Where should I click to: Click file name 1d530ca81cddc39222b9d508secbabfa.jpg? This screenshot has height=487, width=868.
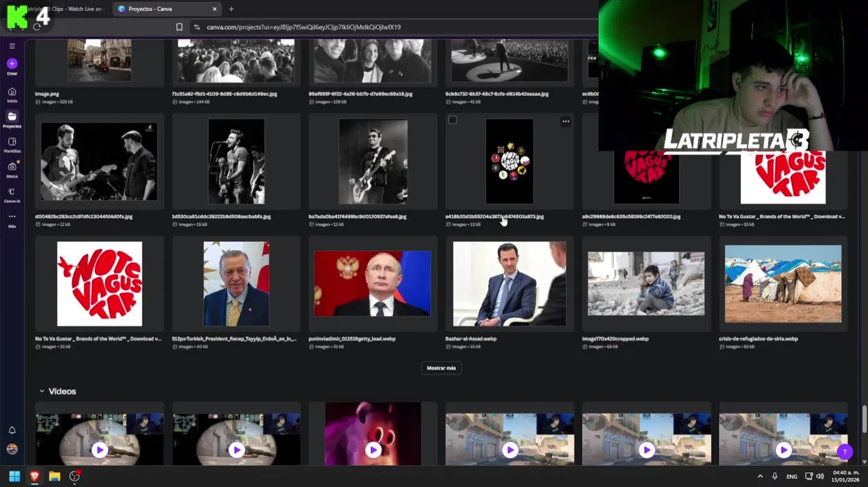coord(221,216)
